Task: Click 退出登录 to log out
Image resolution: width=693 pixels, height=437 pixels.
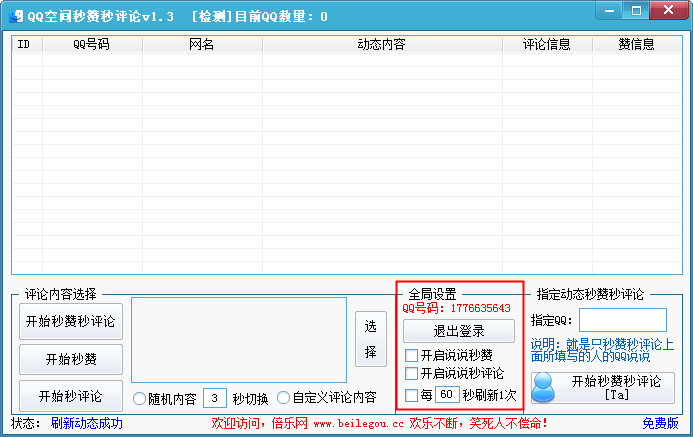Action: pyautogui.click(x=459, y=331)
